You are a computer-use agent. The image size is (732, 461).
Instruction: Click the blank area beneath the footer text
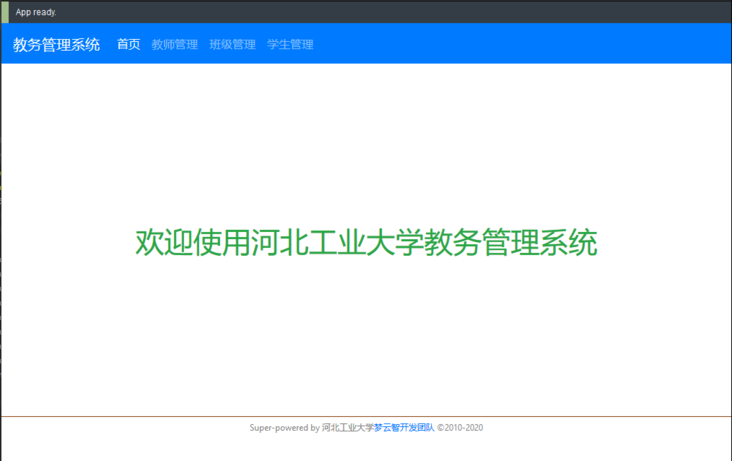click(366, 448)
